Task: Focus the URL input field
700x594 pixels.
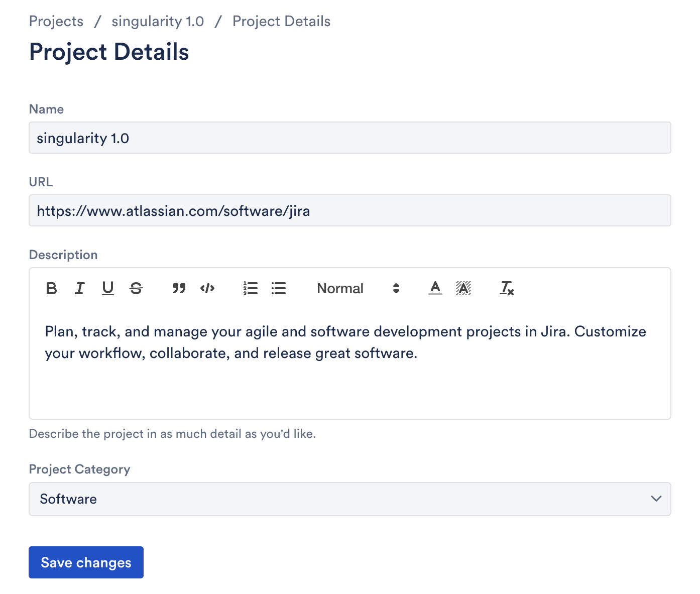Action: [349, 211]
